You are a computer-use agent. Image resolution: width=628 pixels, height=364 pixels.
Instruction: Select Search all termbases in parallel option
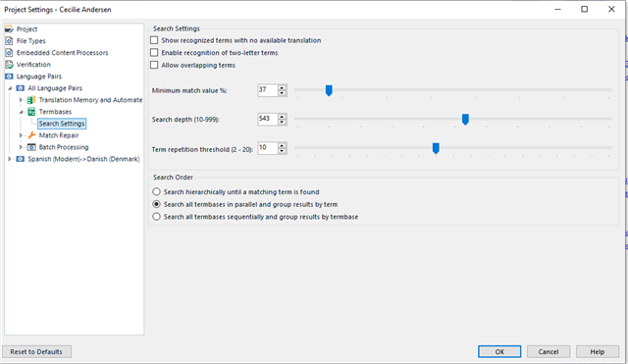point(157,204)
